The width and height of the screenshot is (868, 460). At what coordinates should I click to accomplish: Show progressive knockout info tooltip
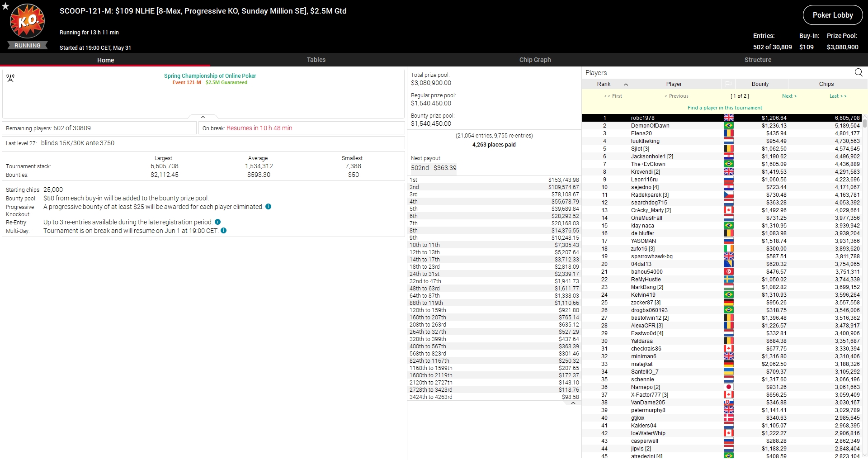click(268, 207)
